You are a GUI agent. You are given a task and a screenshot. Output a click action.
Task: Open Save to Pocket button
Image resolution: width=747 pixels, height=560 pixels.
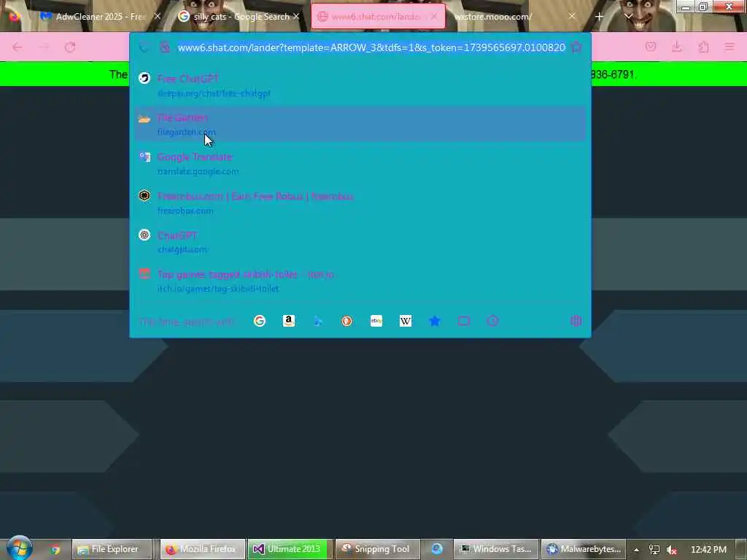pos(650,47)
